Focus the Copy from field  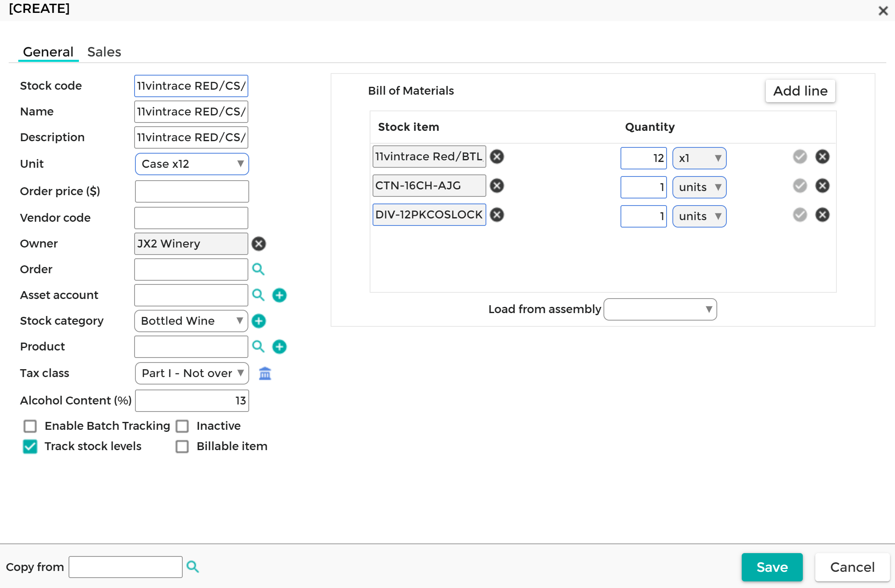(125, 567)
